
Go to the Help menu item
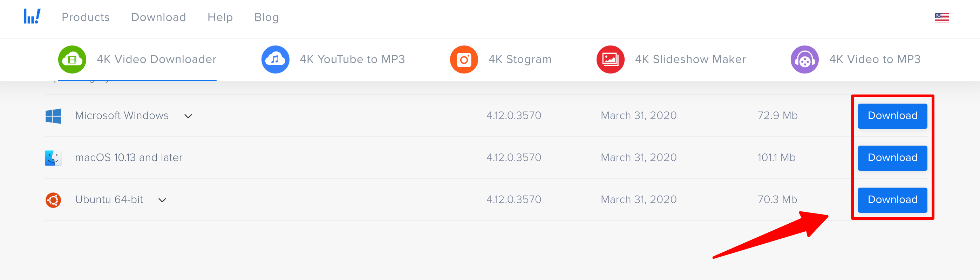(x=220, y=17)
